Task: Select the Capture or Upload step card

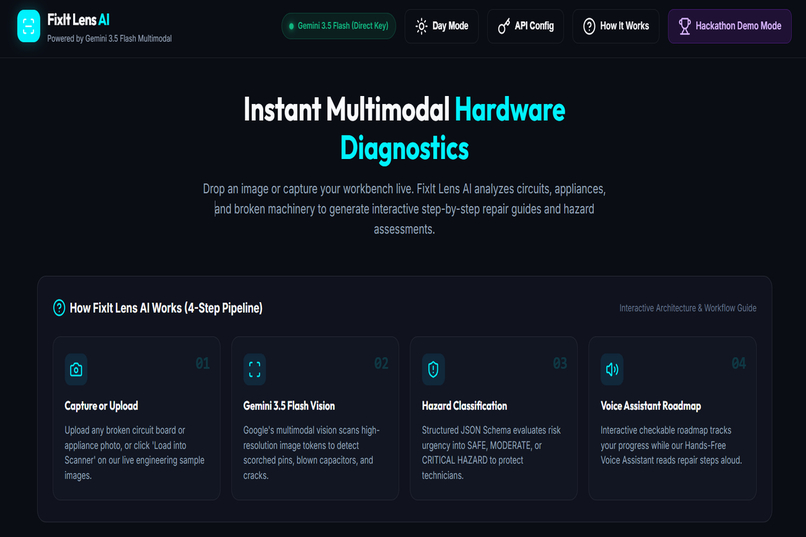Action: (x=137, y=418)
